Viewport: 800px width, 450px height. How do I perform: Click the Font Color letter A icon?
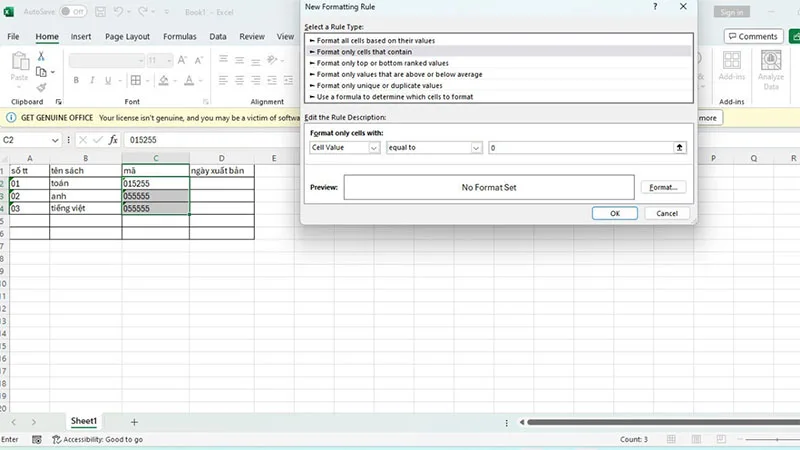point(189,80)
